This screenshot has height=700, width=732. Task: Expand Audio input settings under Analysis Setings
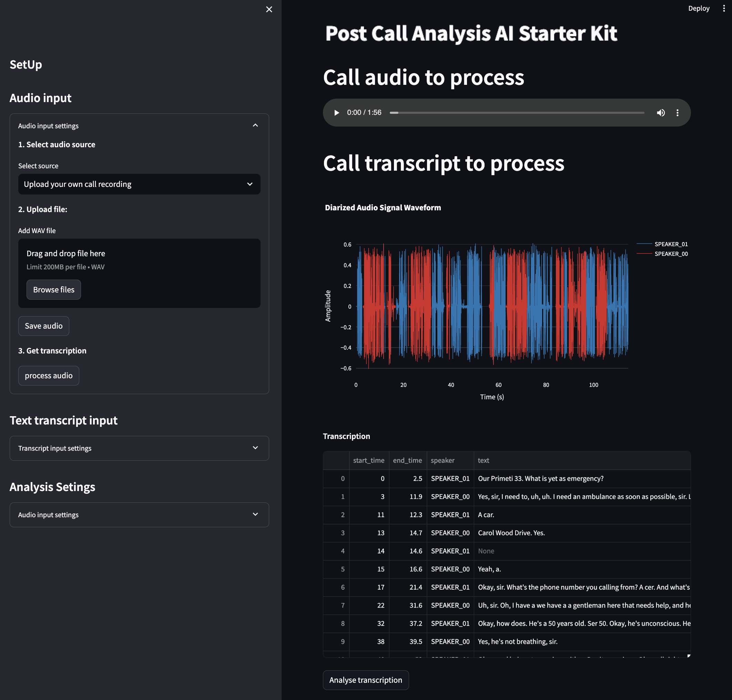coord(139,514)
